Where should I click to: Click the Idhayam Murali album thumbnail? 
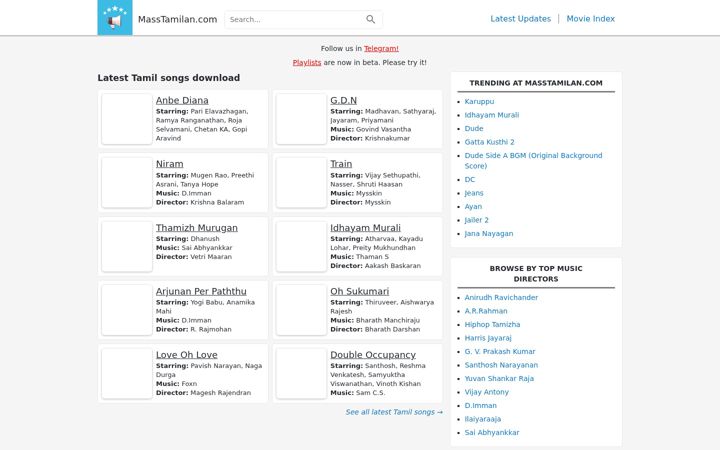pos(301,247)
